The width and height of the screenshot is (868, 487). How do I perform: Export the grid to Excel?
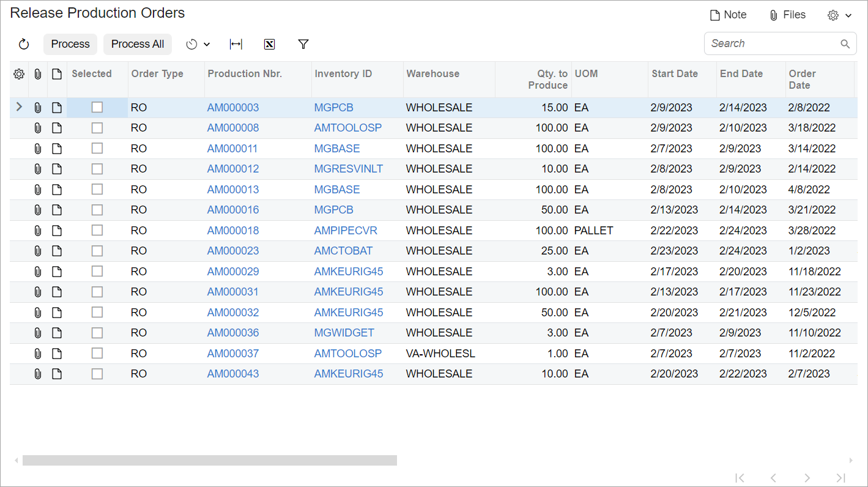[269, 44]
